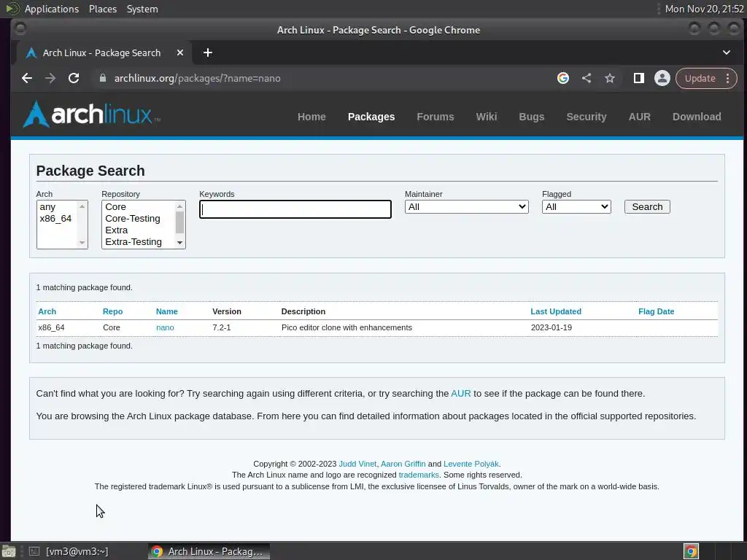This screenshot has width=747, height=560.
Task: Sort results by Name column
Action: (167, 311)
